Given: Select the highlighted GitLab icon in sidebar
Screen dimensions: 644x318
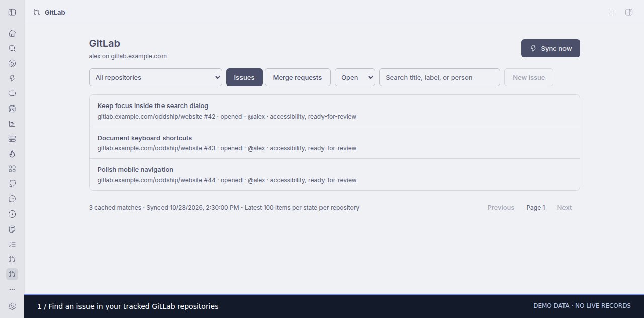Looking at the screenshot, I should coord(12,274).
